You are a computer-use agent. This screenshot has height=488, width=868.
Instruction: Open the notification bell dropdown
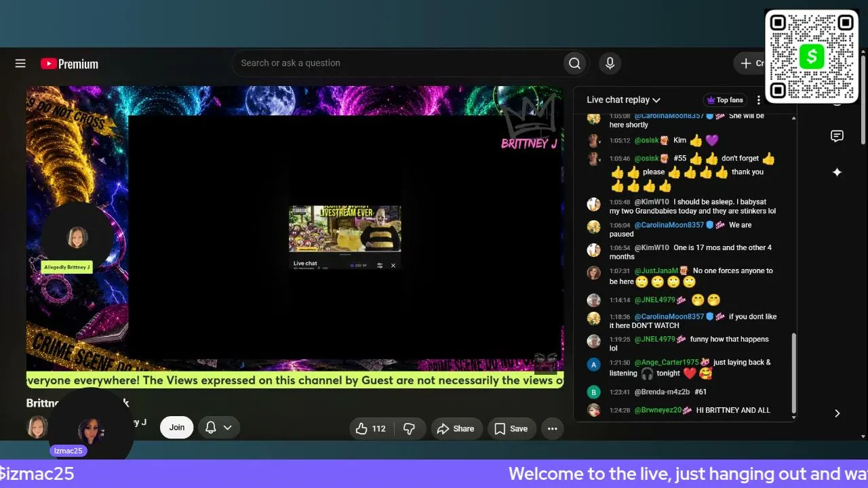(219, 428)
